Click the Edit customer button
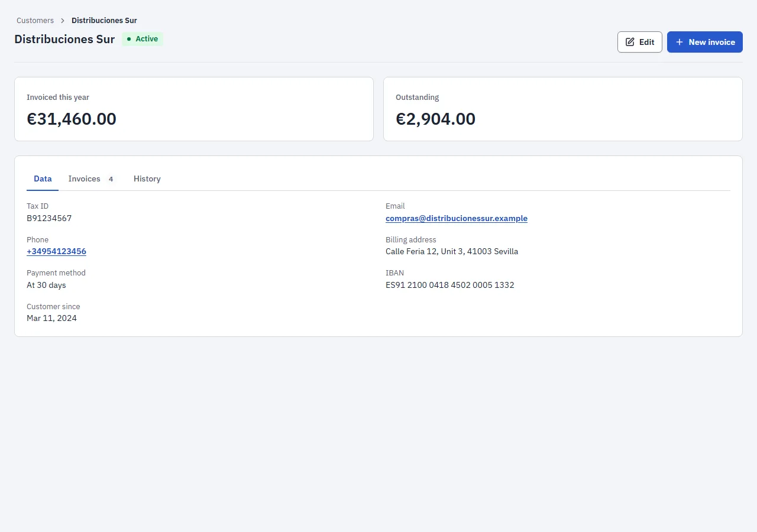Viewport: 757px width, 532px height. (639, 42)
